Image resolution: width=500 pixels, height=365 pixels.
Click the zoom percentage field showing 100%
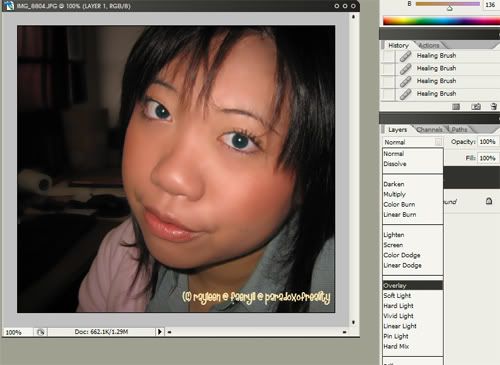[17, 332]
